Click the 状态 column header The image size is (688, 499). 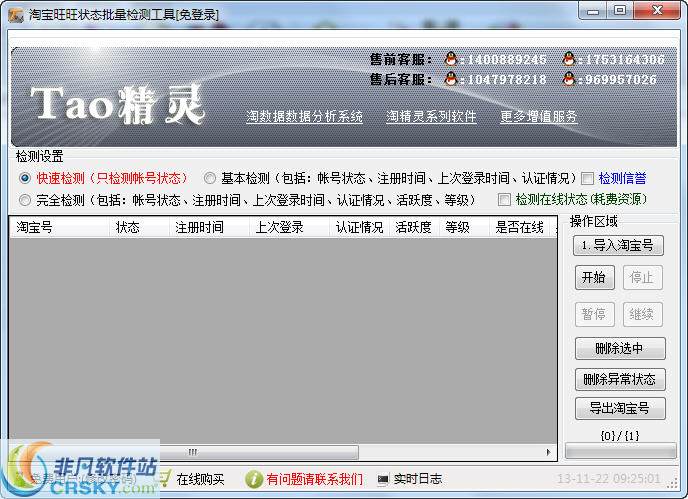coord(139,227)
